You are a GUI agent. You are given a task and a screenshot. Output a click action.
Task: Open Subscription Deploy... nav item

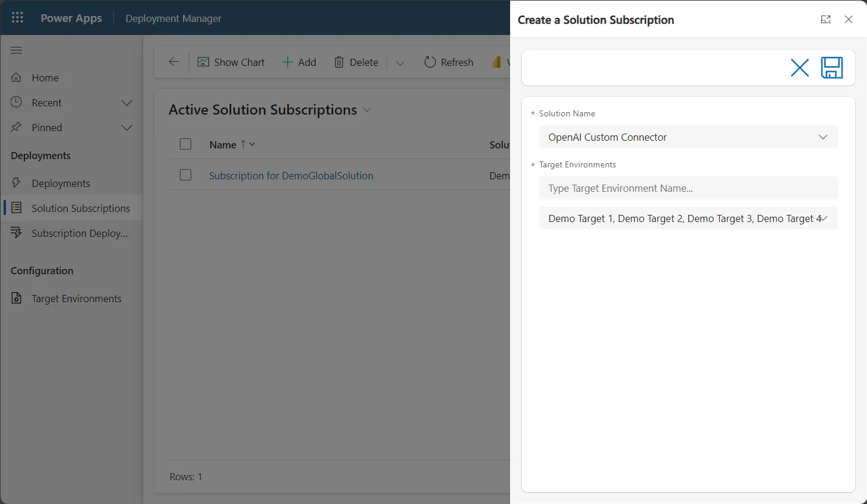click(80, 233)
